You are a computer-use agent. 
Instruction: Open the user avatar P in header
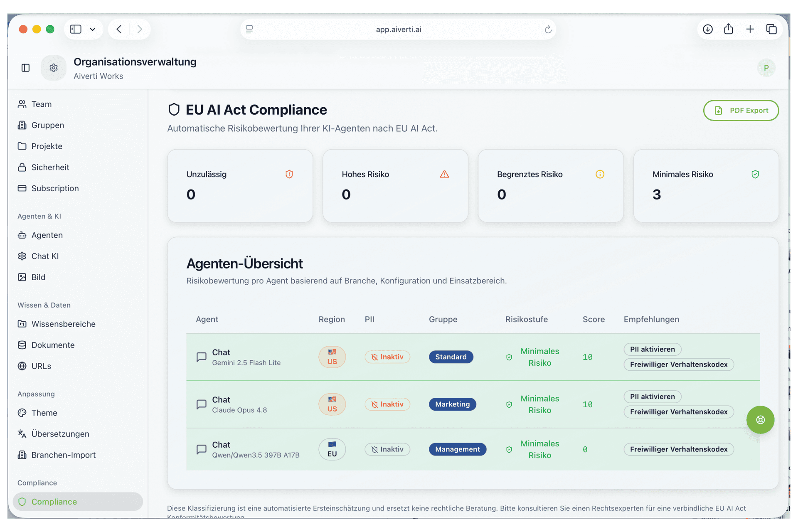[766, 68]
